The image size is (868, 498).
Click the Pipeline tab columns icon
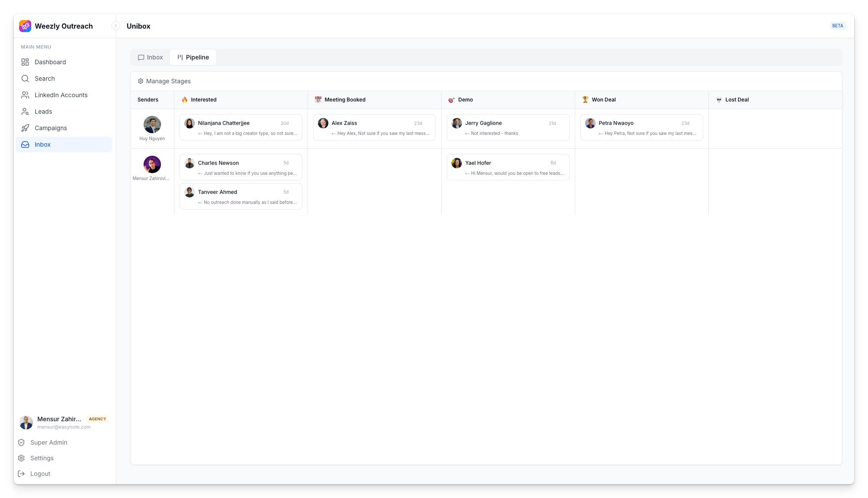click(180, 57)
